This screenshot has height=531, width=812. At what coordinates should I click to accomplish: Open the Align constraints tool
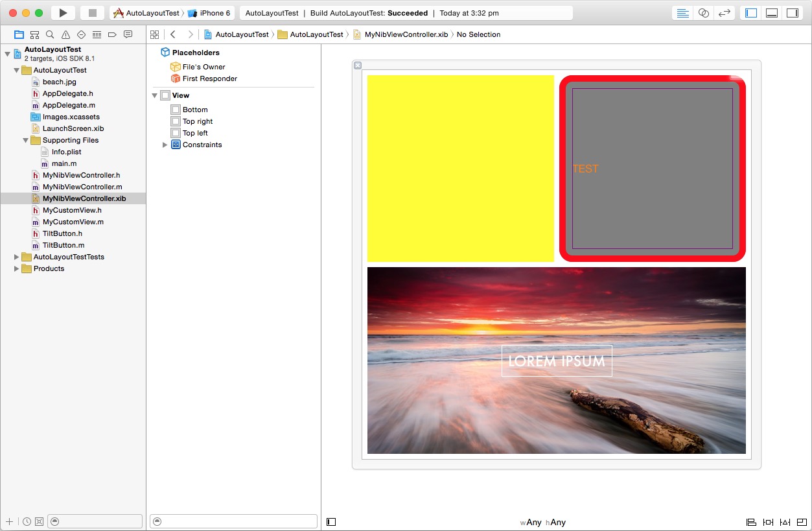click(x=751, y=522)
